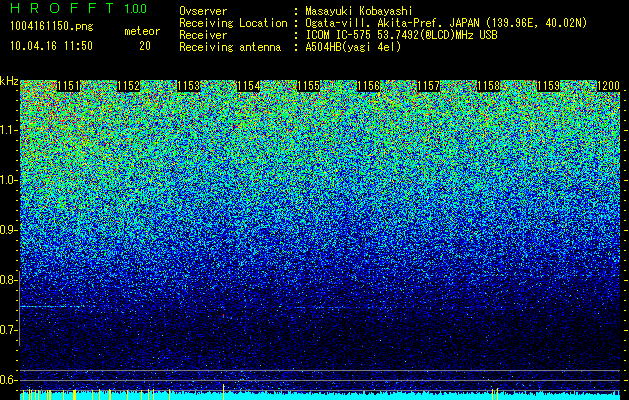Image resolution: width=629 pixels, height=400 pixels.
Task: Click the 0.8 frequency axis label
Action: (x=9, y=280)
